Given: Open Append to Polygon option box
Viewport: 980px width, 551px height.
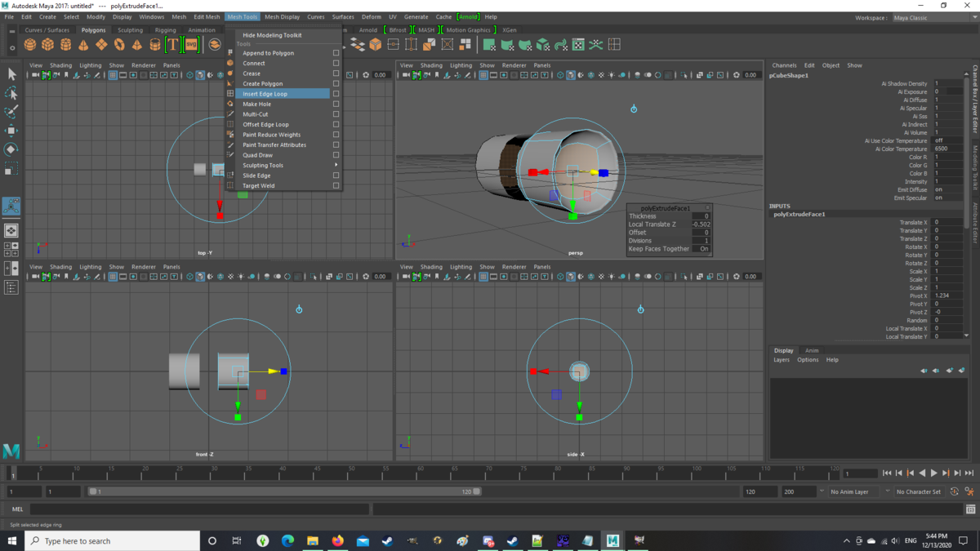Looking at the screenshot, I should (x=336, y=53).
